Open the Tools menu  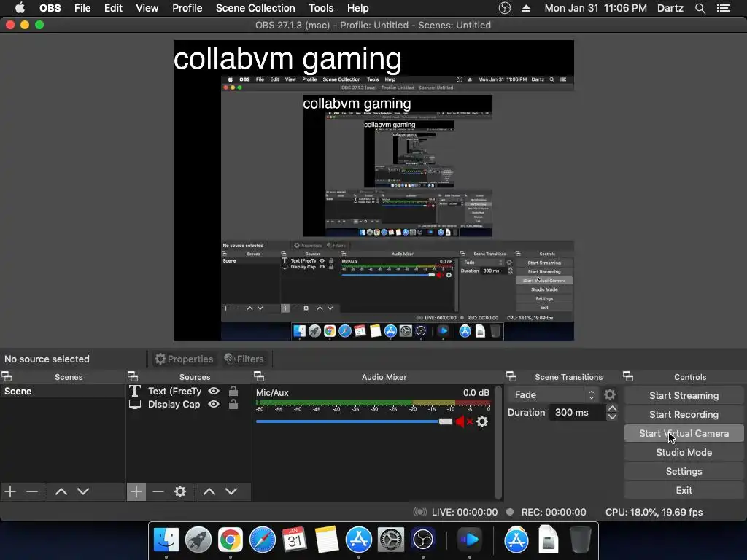pos(321,8)
